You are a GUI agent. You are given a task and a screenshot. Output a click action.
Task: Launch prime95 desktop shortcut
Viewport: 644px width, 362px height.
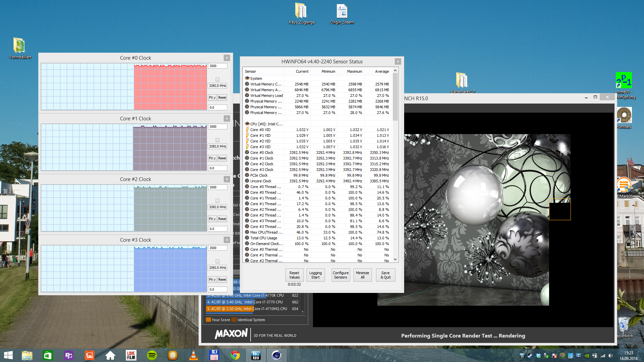[x=624, y=85]
